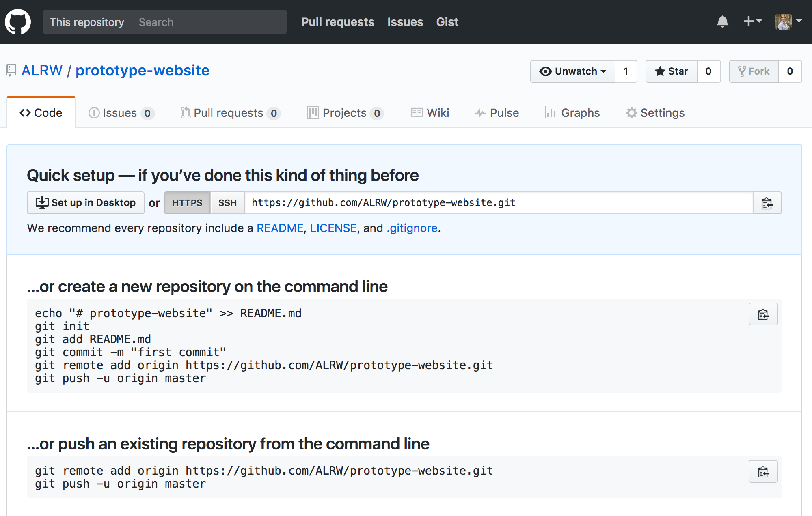Open the ALRW owner link
812x516 pixels.
pyautogui.click(x=42, y=71)
